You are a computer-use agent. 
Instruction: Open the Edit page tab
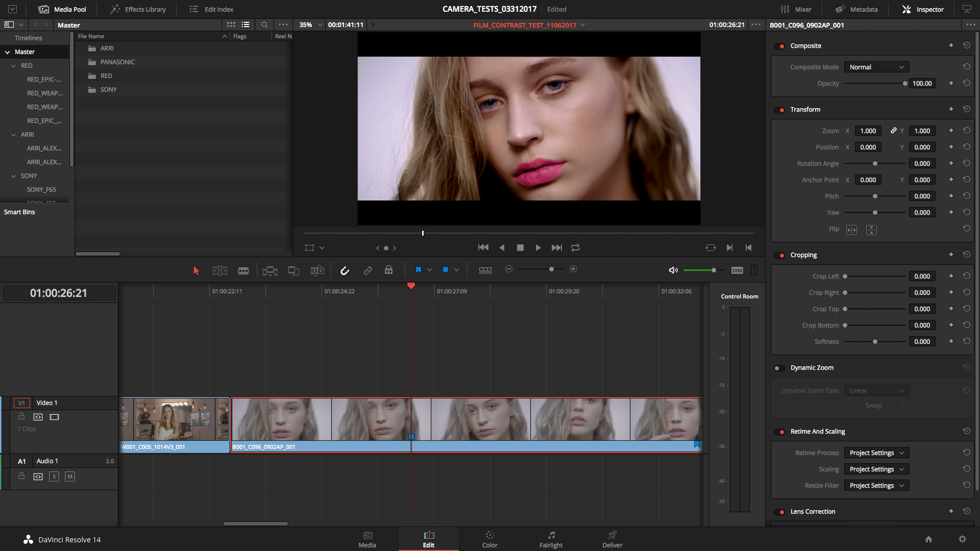429,539
